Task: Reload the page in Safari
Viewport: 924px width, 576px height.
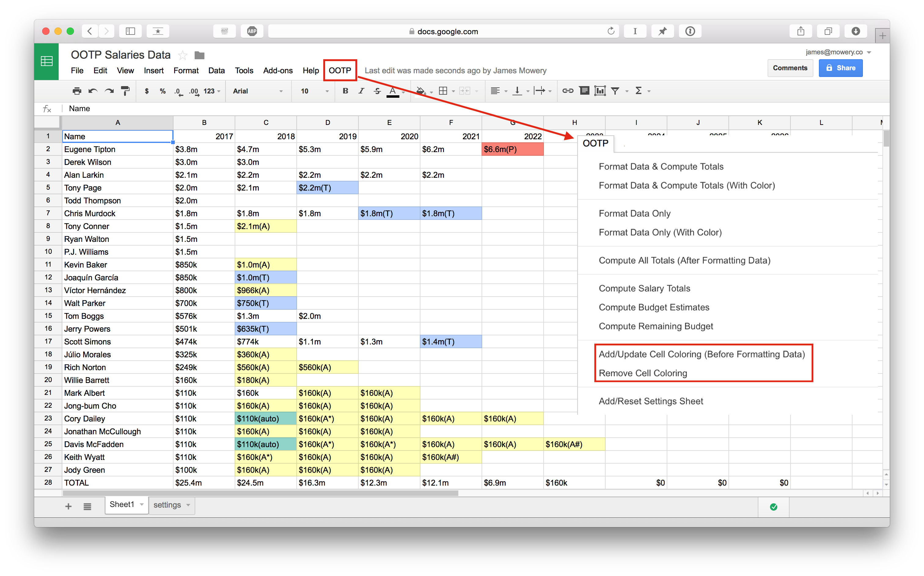Action: (x=610, y=31)
